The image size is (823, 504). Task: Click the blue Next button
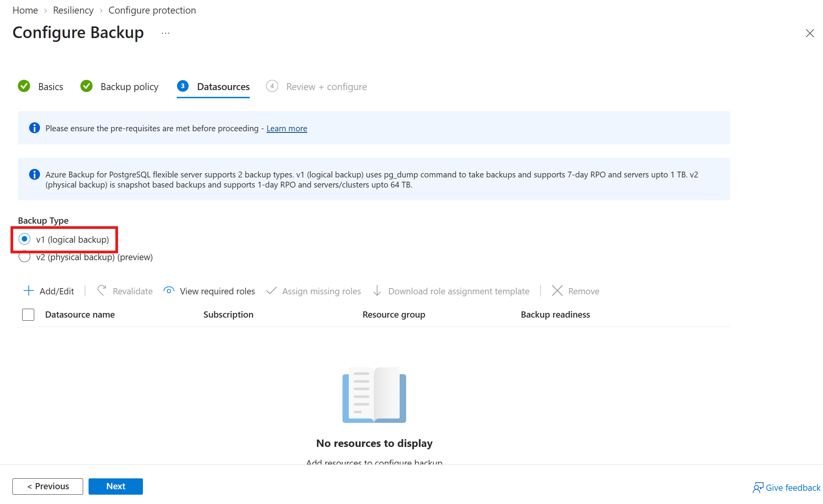tap(116, 487)
